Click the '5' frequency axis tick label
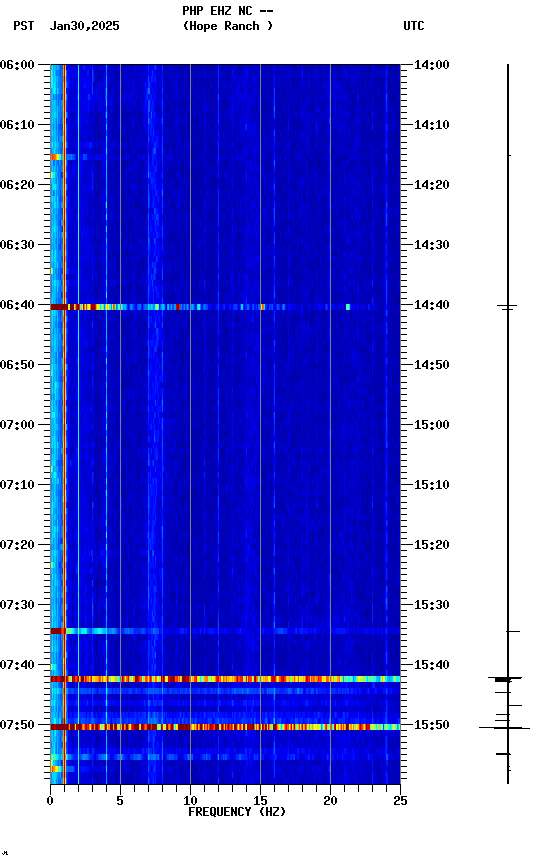Viewport: 552px width, 864px height. 120,801
